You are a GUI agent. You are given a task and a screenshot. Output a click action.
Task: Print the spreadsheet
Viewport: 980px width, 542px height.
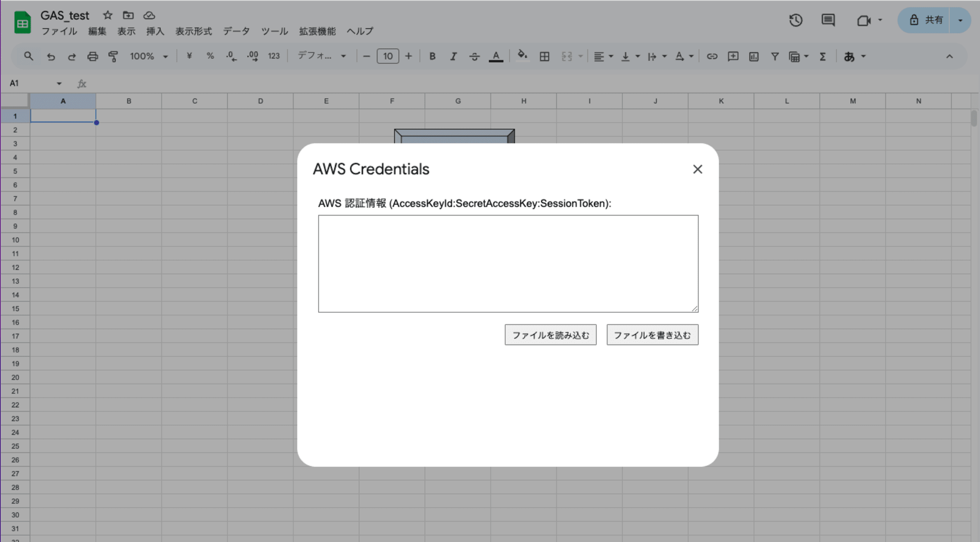(93, 56)
